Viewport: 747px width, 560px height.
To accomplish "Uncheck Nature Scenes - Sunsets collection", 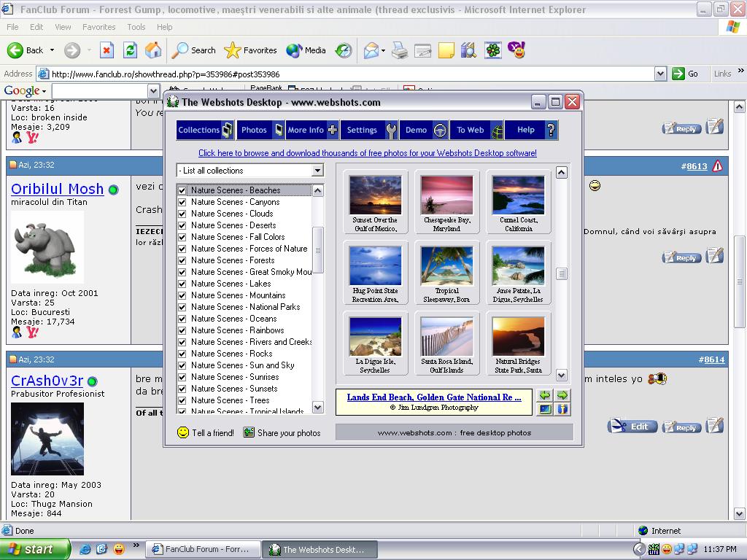I will tap(182, 389).
